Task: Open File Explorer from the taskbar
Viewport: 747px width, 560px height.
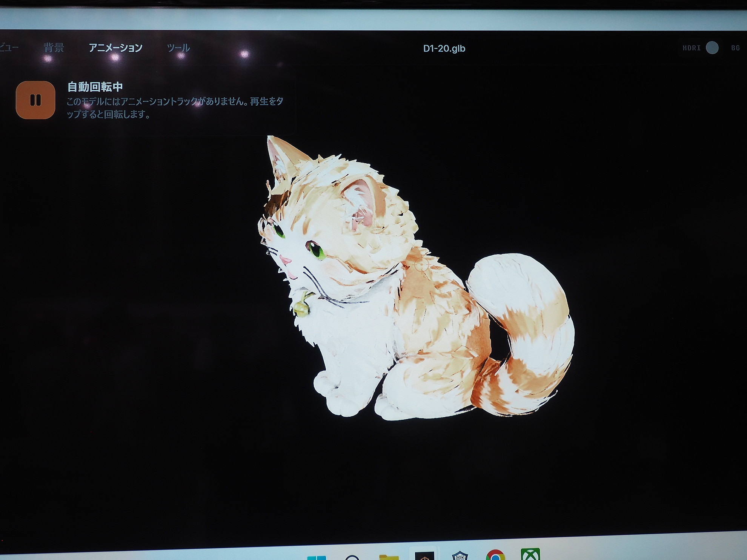Action: pos(389,557)
